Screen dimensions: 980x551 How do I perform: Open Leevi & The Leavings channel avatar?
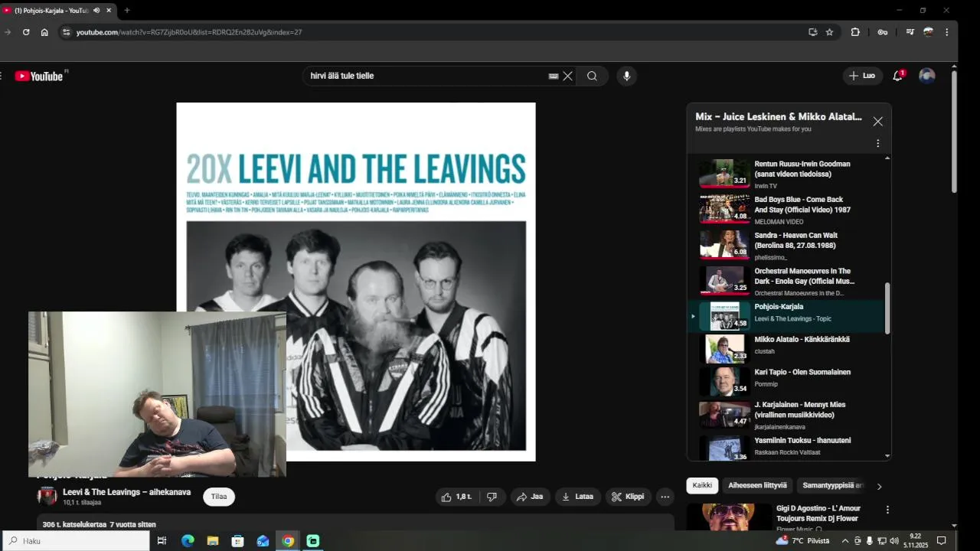coord(47,496)
